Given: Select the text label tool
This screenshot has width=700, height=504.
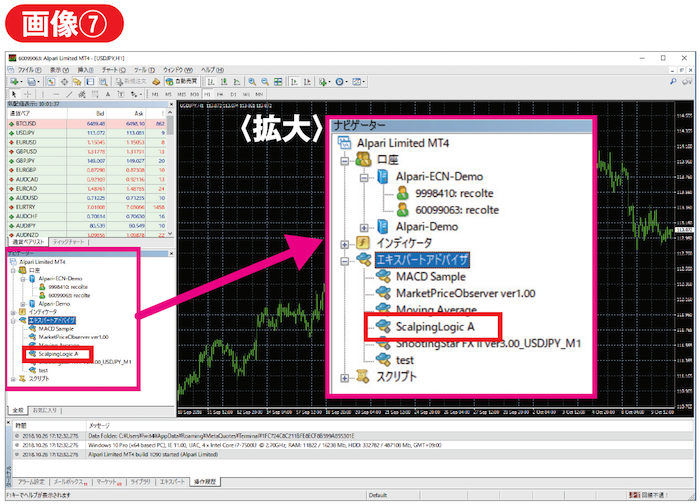Looking at the screenshot, I should coord(121,94).
